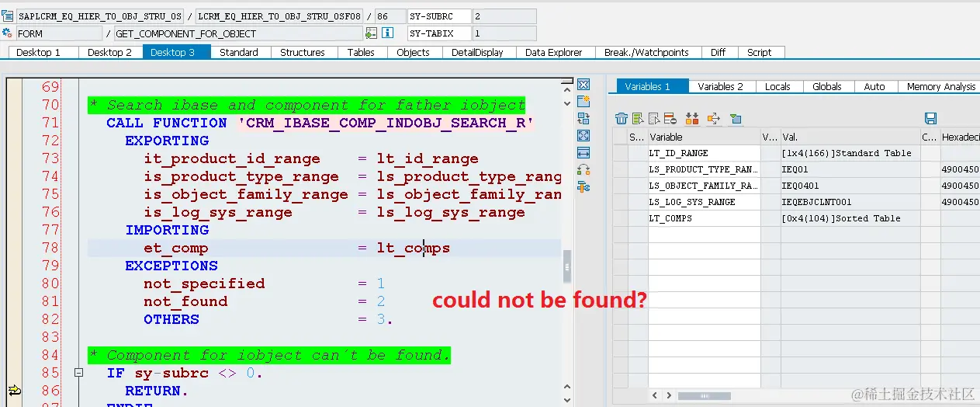The image size is (980, 407).
Task: Switch to the Desktop 2 tab
Action: tap(110, 52)
